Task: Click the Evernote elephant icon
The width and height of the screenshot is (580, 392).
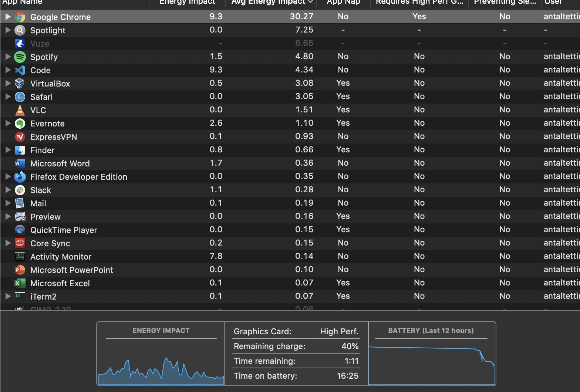Action: 20,124
